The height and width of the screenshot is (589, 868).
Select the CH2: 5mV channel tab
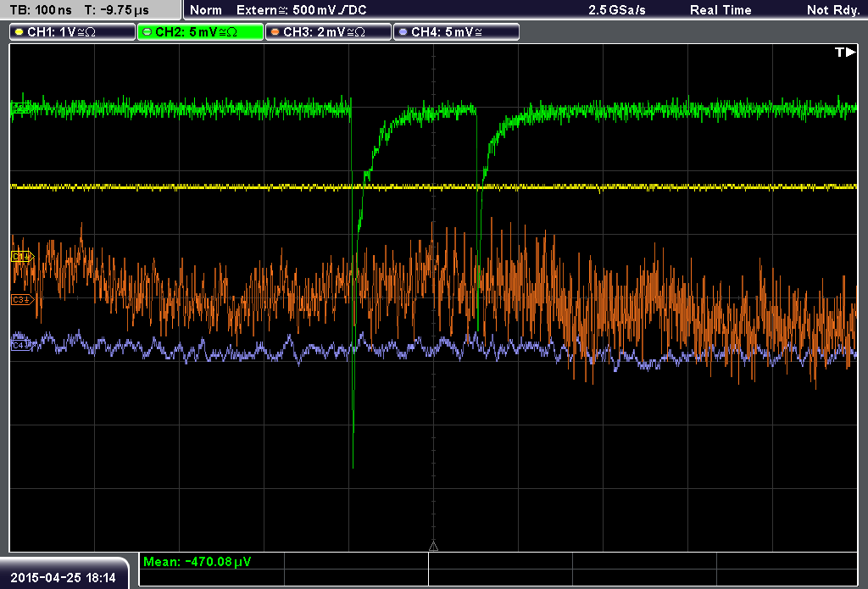click(x=200, y=32)
